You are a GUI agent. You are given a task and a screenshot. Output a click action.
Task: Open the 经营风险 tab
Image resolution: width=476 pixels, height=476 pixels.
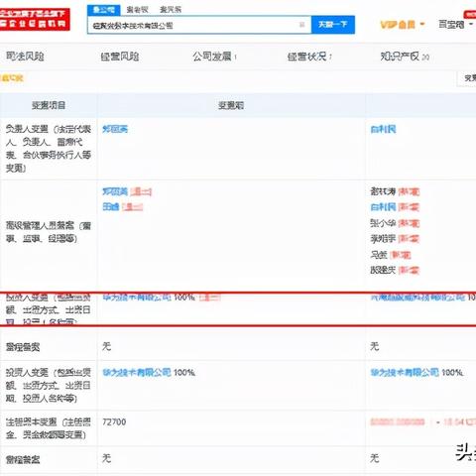120,57
